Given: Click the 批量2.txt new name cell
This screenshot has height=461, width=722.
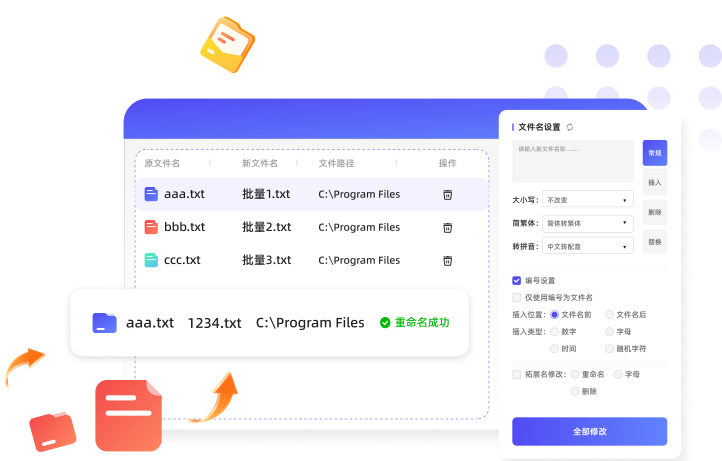Looking at the screenshot, I should [267, 227].
